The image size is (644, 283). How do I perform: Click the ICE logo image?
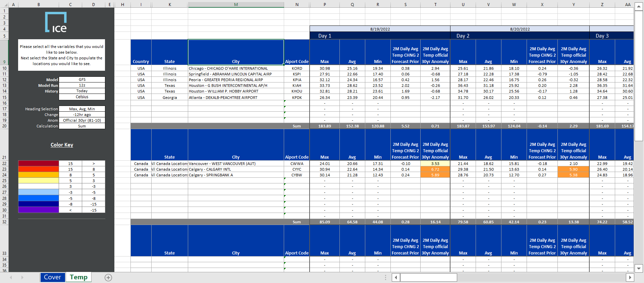56,22
